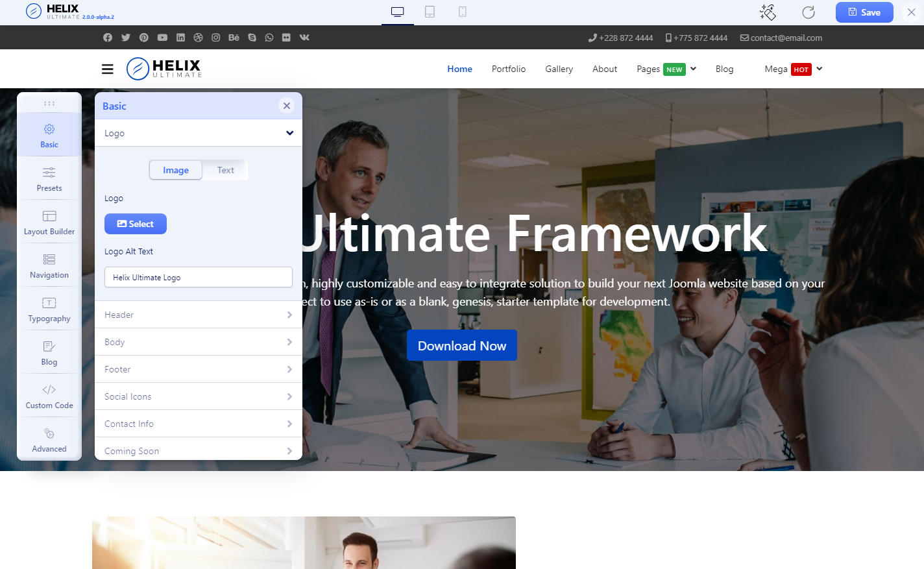The width and height of the screenshot is (924, 569).
Task: Open the Layout Builder panel
Action: click(x=49, y=222)
